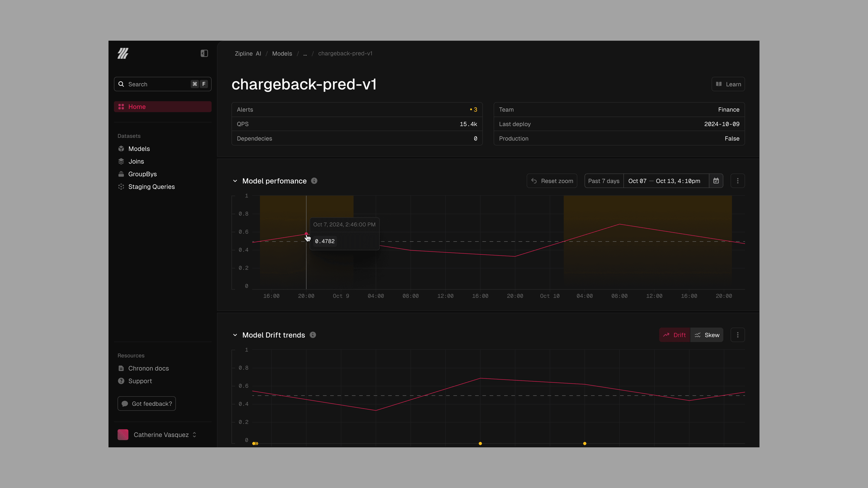Click the yellow alert marker at 04:00 on drift chart

point(585,443)
